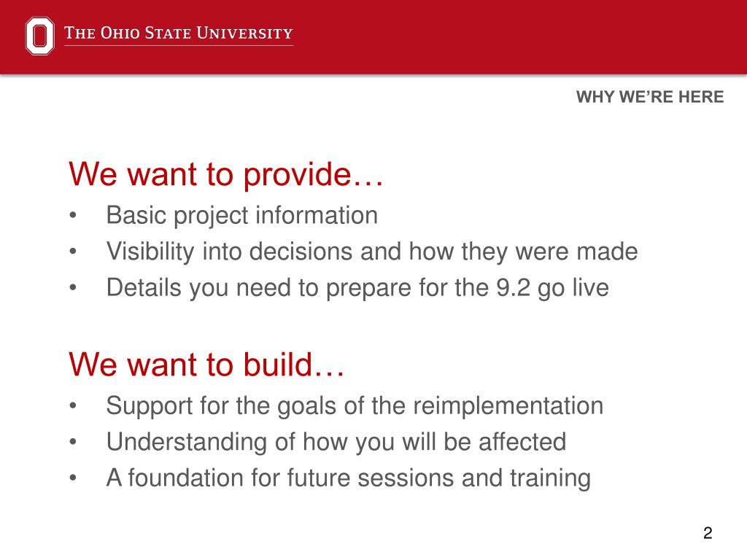Click the bullet before 'Visibility into decisions'
Image resolution: width=747 pixels, height=560 pixels.
pos(72,252)
